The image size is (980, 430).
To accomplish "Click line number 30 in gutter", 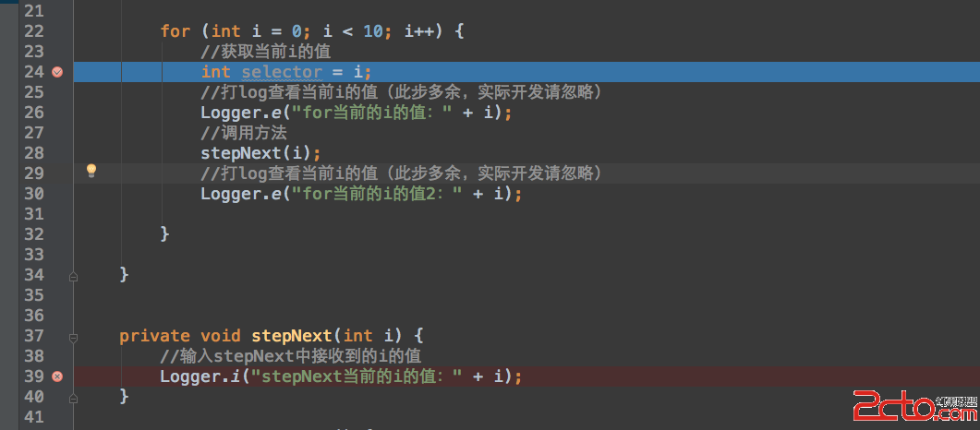I will coord(33,194).
